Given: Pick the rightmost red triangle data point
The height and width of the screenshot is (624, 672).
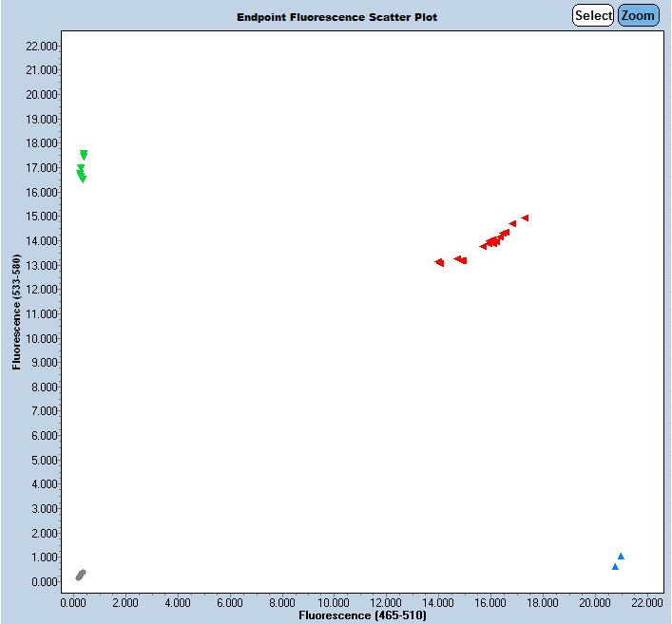Looking at the screenshot, I should 525,217.
